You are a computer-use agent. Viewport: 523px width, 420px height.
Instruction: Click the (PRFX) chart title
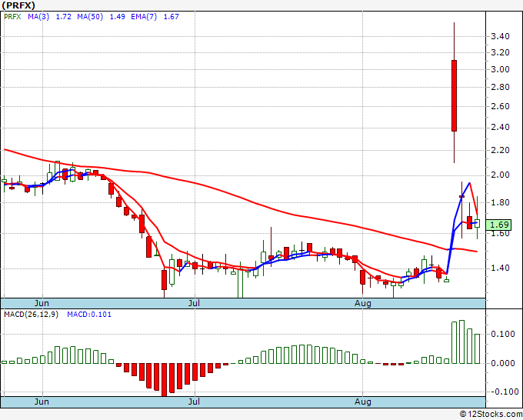(x=18, y=5)
